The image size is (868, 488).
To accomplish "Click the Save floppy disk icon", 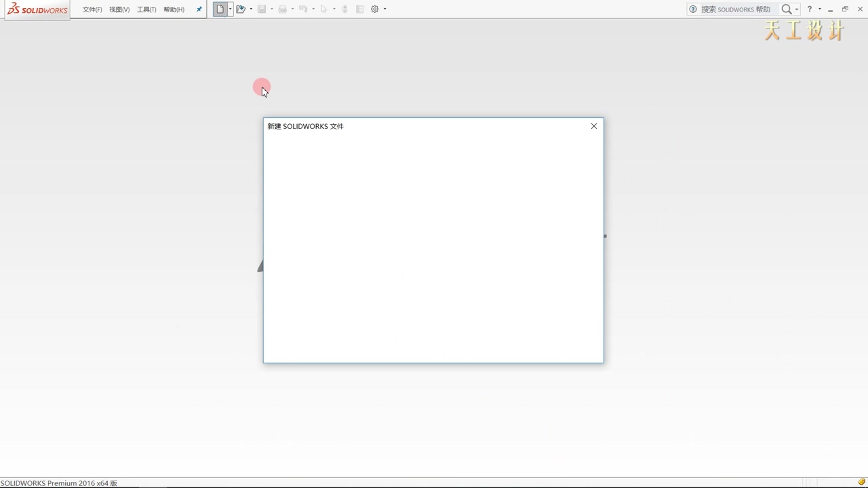I will (262, 9).
